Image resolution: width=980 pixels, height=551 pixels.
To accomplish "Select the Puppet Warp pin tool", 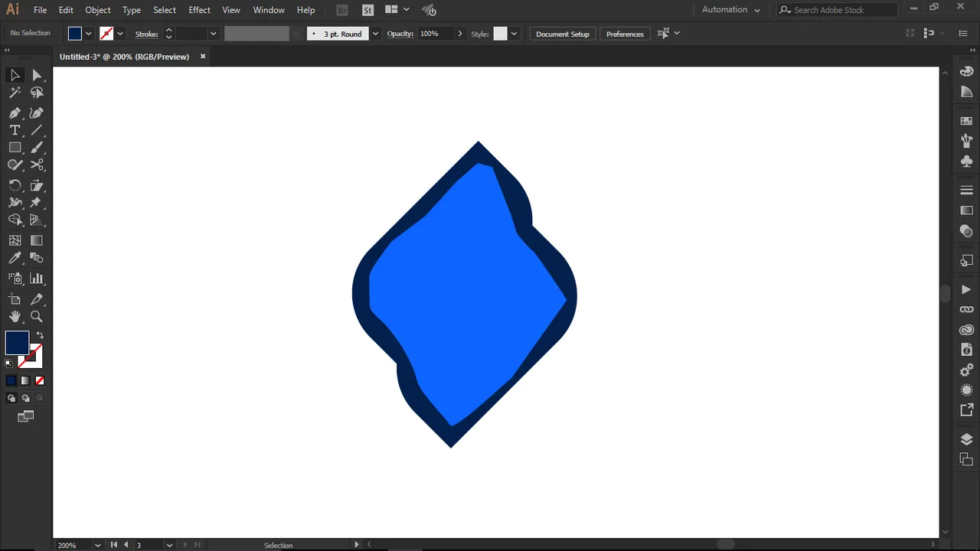I will point(37,203).
